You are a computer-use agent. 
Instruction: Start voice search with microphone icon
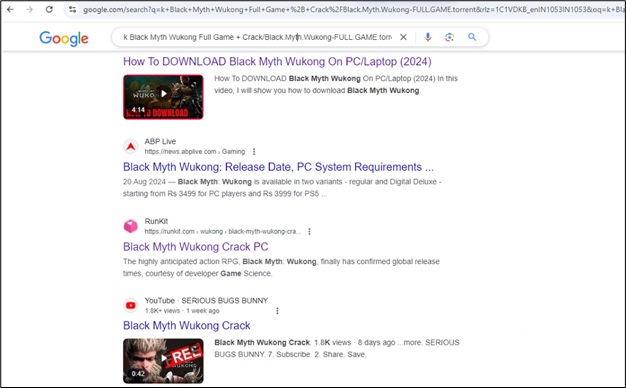[428, 37]
